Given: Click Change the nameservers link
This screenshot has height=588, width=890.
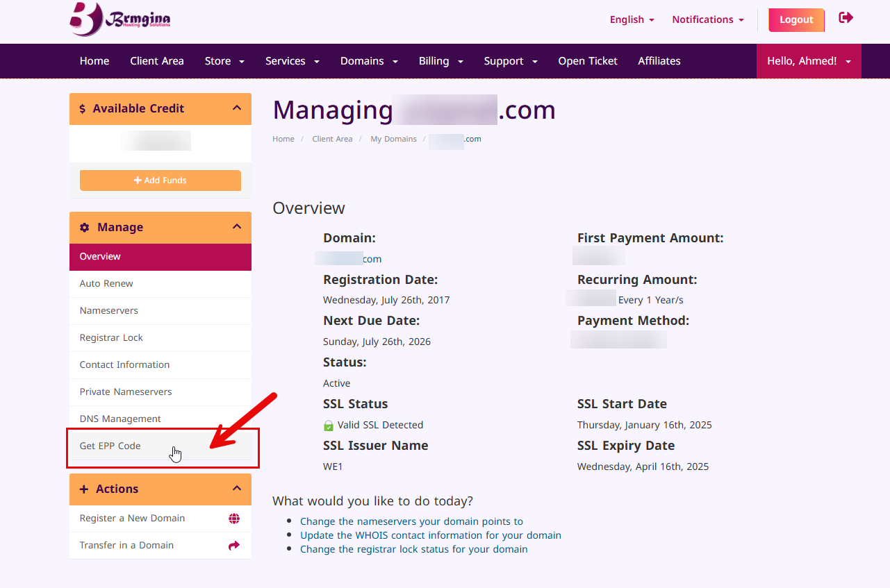Looking at the screenshot, I should pyautogui.click(x=411, y=521).
